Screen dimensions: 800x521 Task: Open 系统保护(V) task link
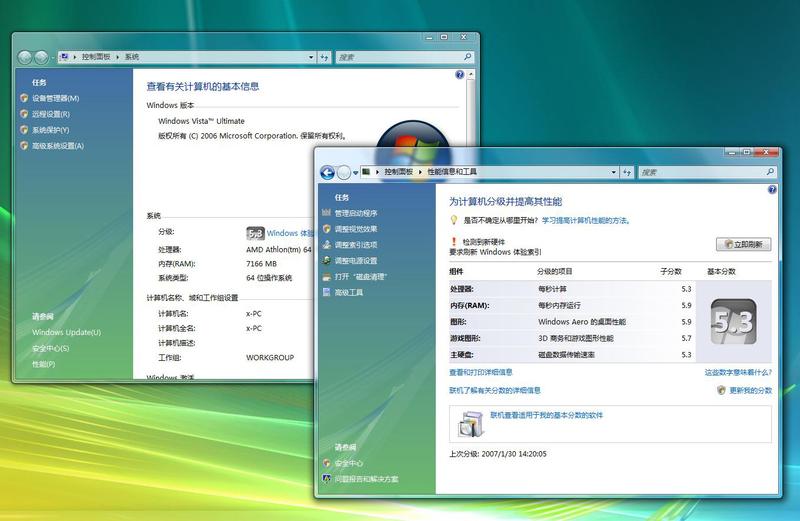[51, 130]
